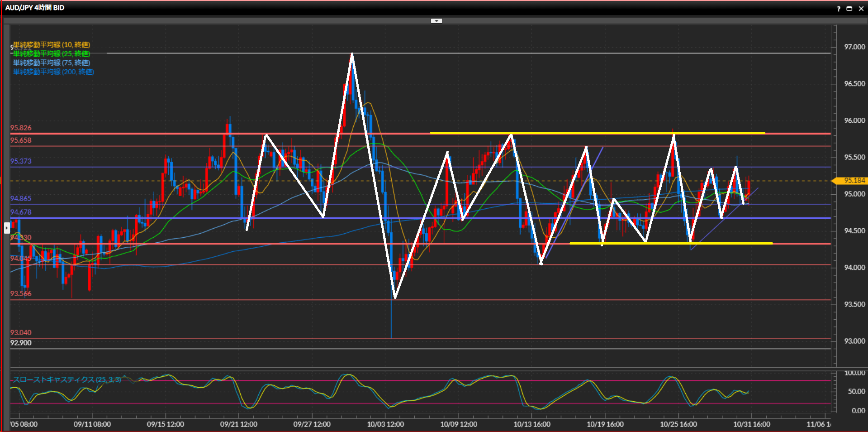The height and width of the screenshot is (432, 868).
Task: Click the AUD/JPY 4時間 BID chart title
Action: coord(35,8)
